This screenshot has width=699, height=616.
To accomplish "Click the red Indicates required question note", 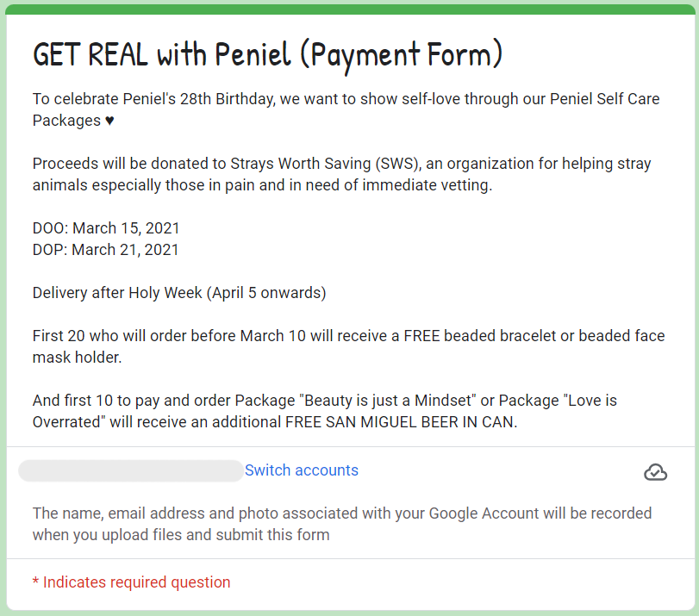I will point(132,582).
